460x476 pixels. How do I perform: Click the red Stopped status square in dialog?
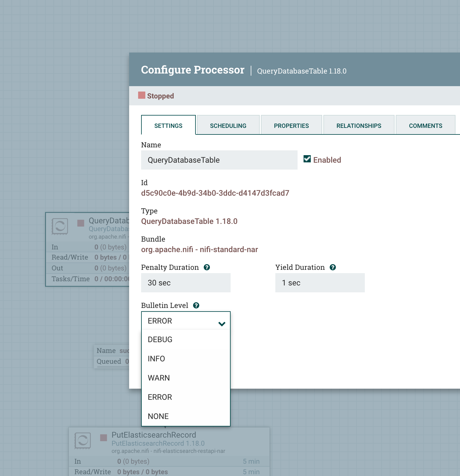tap(142, 95)
